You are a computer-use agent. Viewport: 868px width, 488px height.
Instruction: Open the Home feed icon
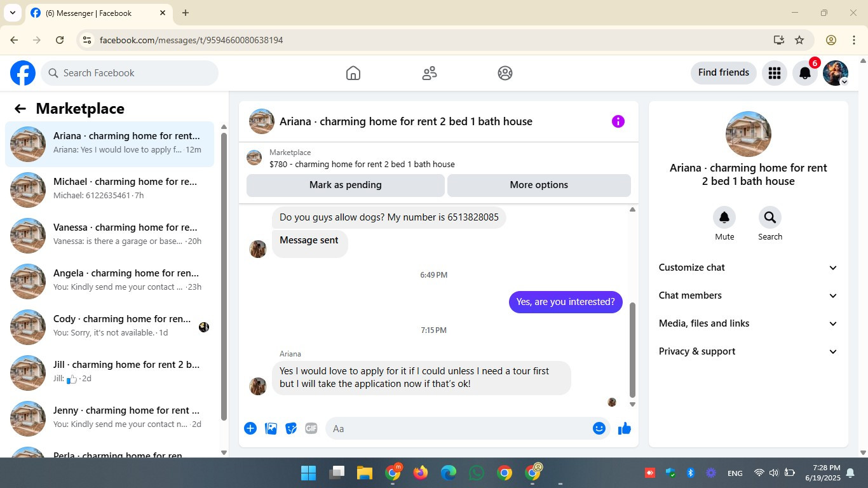(x=353, y=73)
